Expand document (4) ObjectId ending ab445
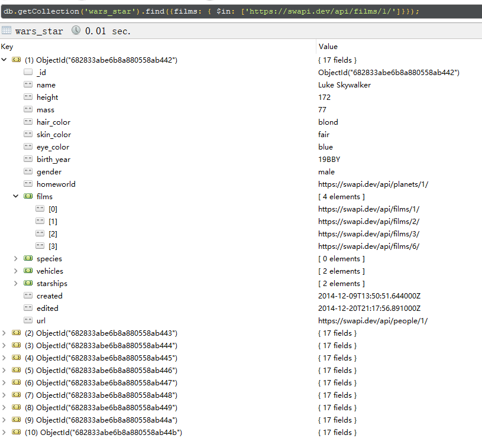This screenshot has width=482, height=448. (x=4, y=358)
